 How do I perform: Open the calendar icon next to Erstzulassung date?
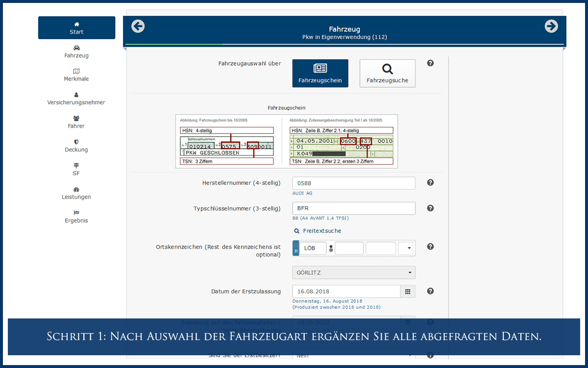(408, 291)
